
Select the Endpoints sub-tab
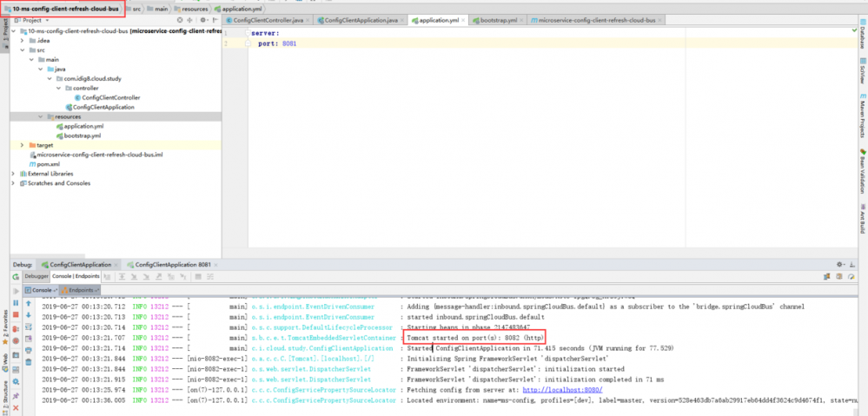(x=81, y=290)
